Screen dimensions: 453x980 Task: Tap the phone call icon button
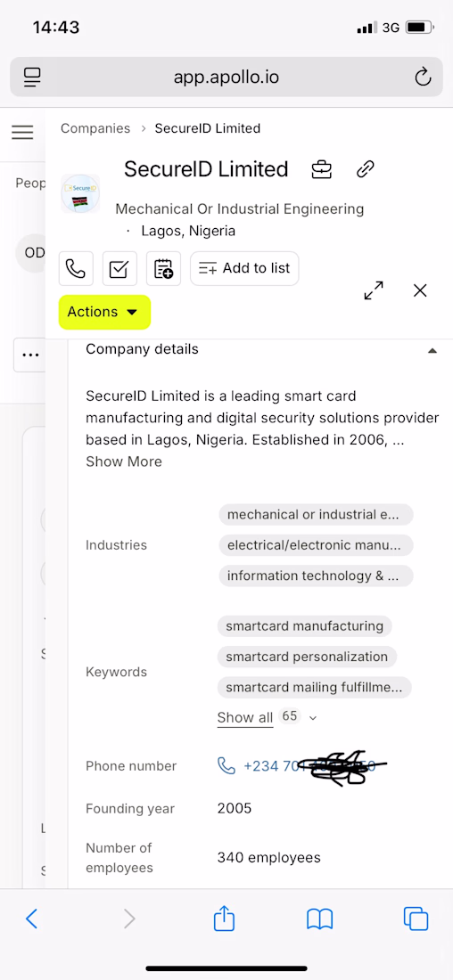tap(76, 269)
